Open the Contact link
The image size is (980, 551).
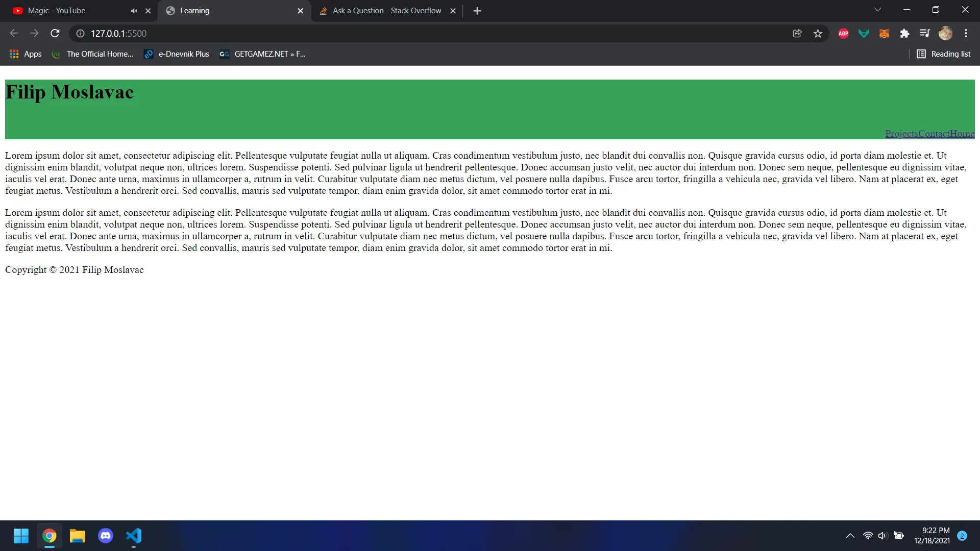[x=934, y=134]
